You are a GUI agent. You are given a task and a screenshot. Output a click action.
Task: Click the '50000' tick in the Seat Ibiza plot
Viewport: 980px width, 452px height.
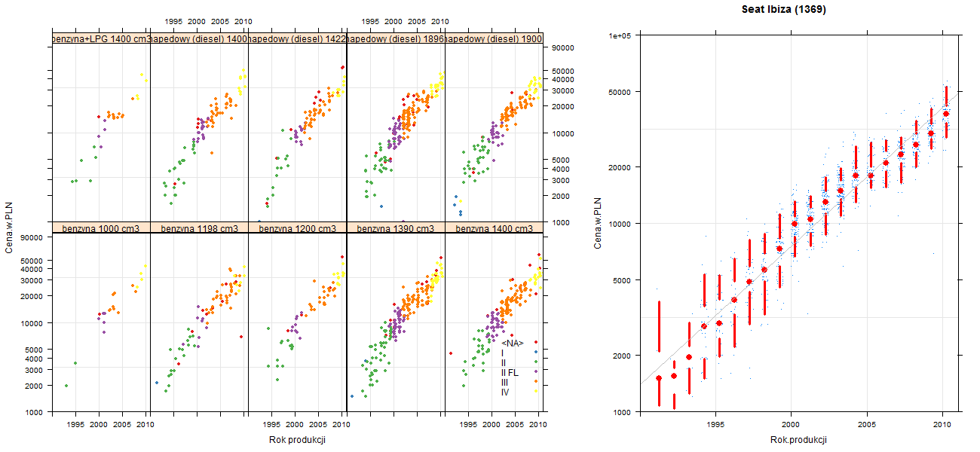620,92
